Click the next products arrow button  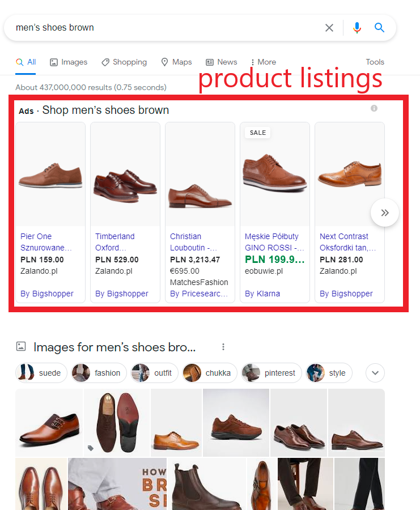click(385, 213)
